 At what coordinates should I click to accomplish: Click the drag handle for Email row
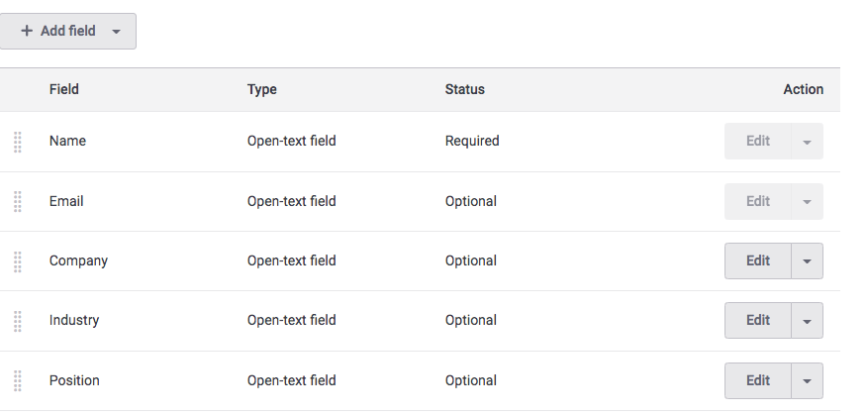pyautogui.click(x=18, y=202)
